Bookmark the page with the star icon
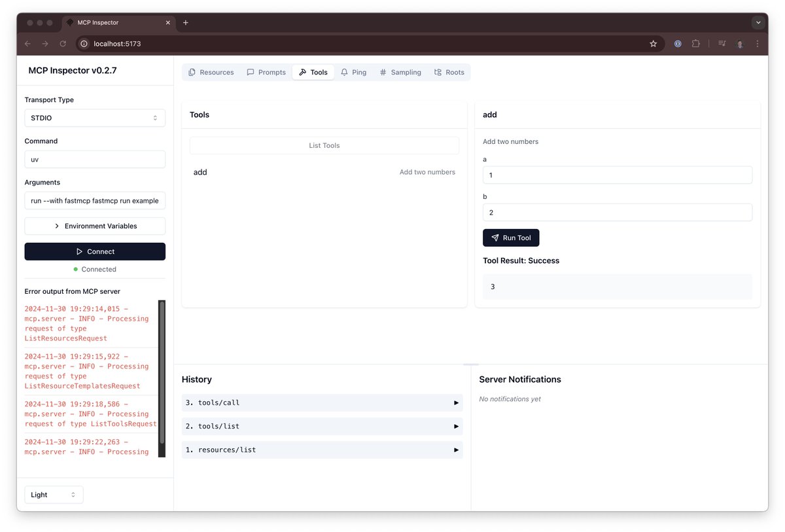The width and height of the screenshot is (785, 532). [653, 44]
